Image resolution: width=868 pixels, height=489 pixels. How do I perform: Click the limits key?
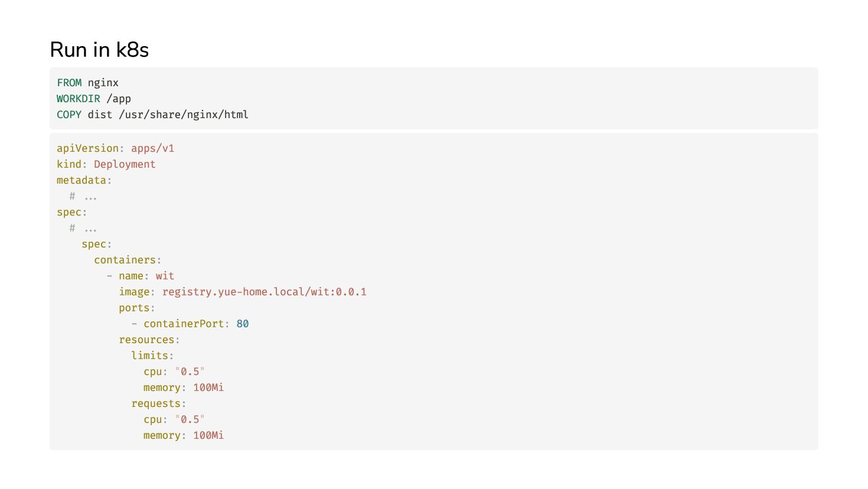pyautogui.click(x=149, y=356)
